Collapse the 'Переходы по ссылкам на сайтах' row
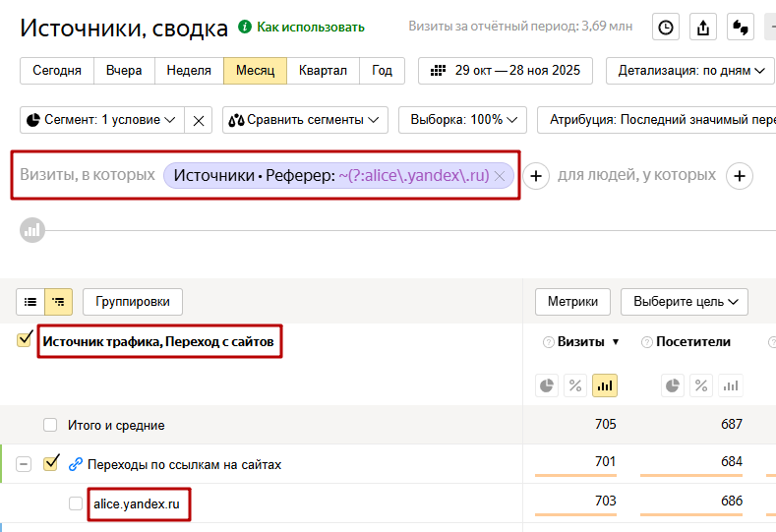776x532 pixels. [24, 464]
